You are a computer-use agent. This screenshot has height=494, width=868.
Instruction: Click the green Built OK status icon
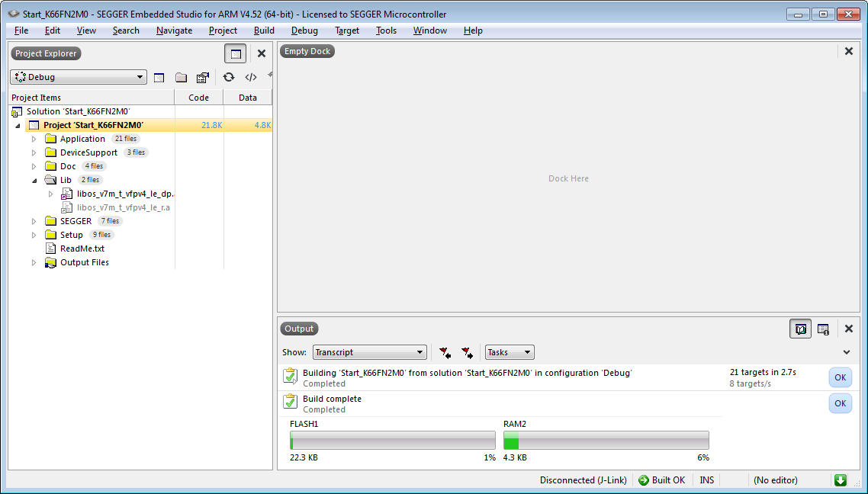point(644,480)
